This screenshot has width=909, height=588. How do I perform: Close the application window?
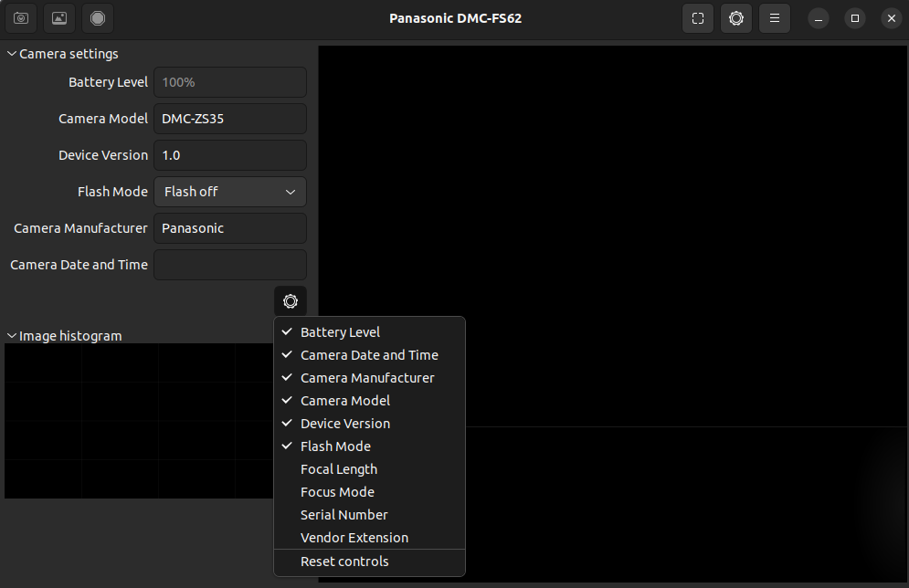892,18
